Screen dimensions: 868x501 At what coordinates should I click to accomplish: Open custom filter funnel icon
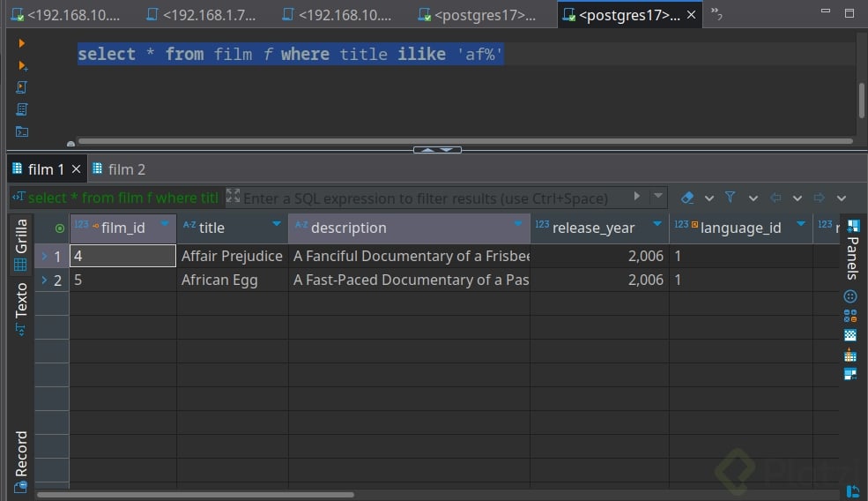tap(731, 198)
